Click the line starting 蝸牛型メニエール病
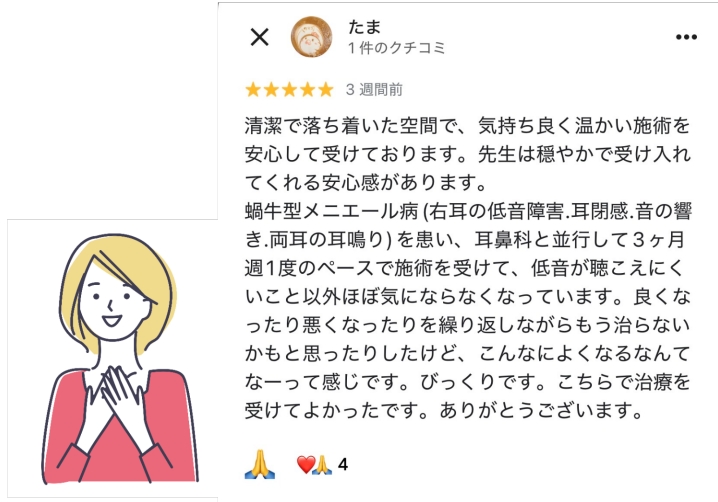The height and width of the screenshot is (502, 718). tap(468, 211)
